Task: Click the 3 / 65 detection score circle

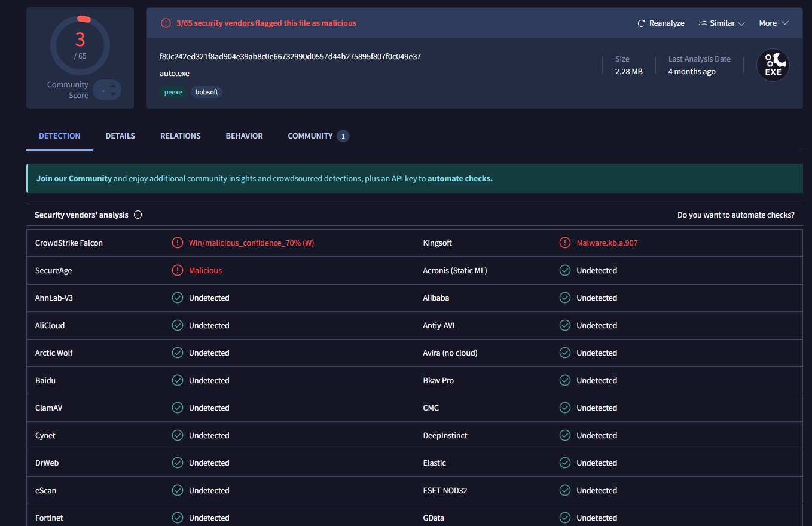Action: [x=80, y=45]
